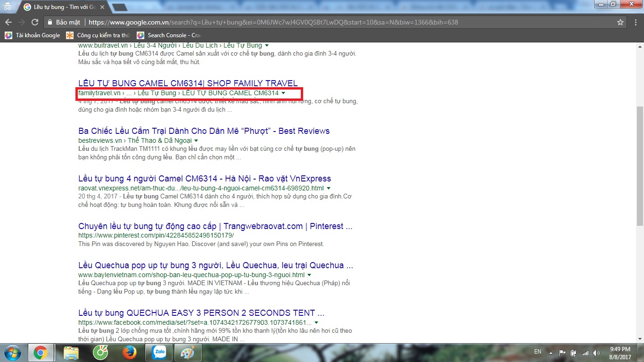Open a new tab next to the current tab
Viewport: 644px width, 362px height.
click(119, 7)
